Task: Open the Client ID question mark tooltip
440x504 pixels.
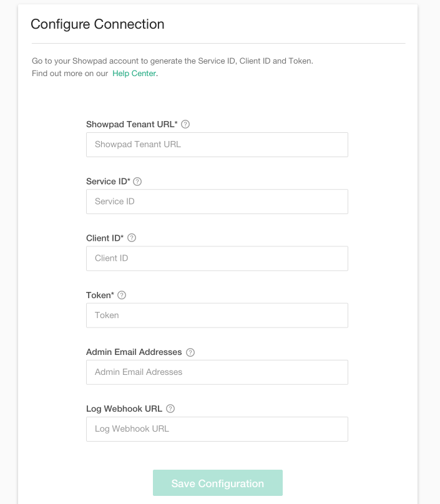Action: (132, 238)
